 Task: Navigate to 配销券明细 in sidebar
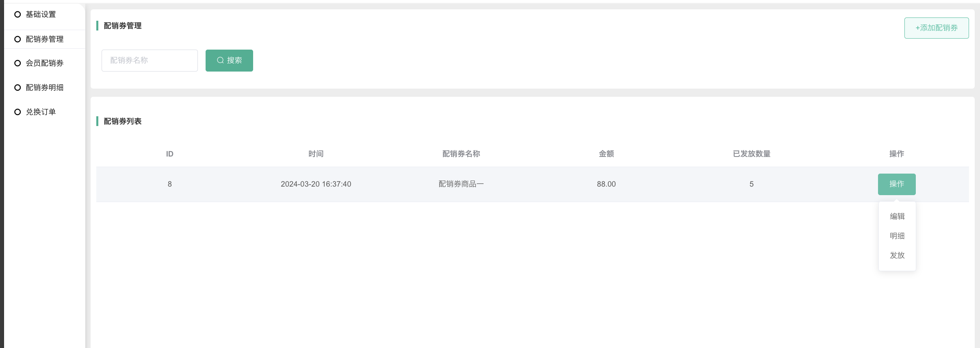45,88
